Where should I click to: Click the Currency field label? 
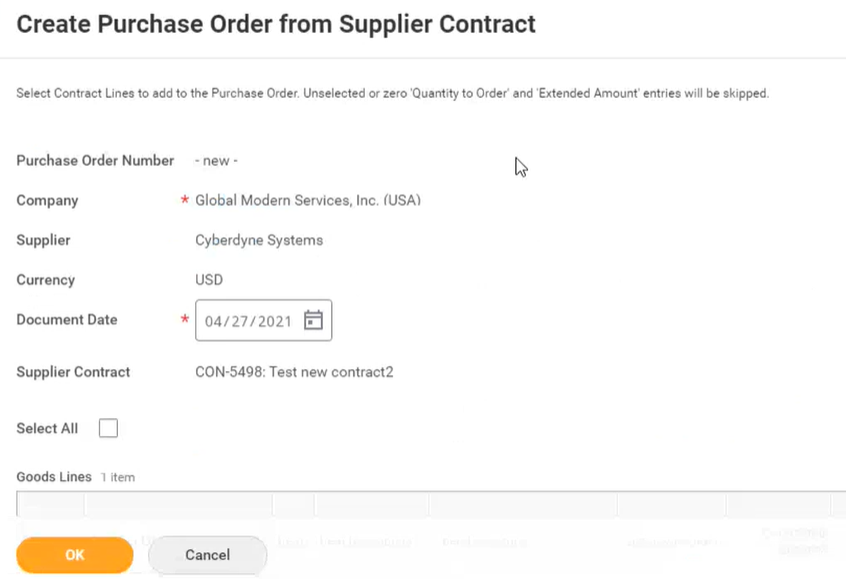(45, 280)
